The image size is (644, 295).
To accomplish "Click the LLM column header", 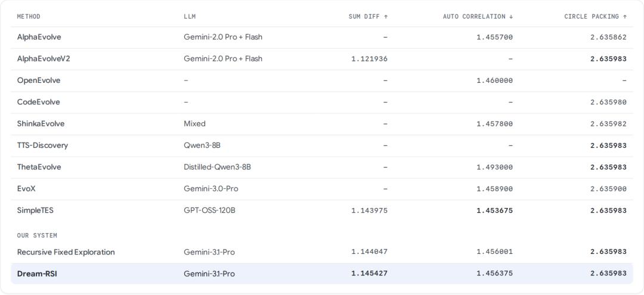I will [x=190, y=17].
